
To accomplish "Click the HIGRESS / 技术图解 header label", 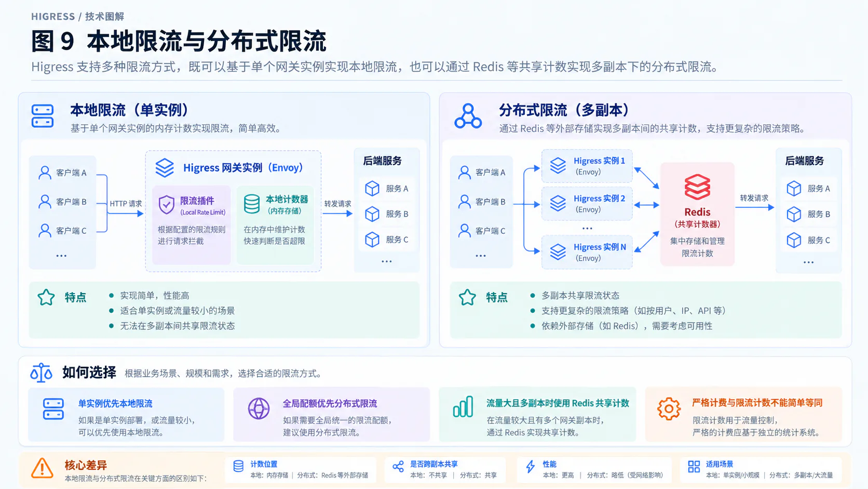I will 77,17.
